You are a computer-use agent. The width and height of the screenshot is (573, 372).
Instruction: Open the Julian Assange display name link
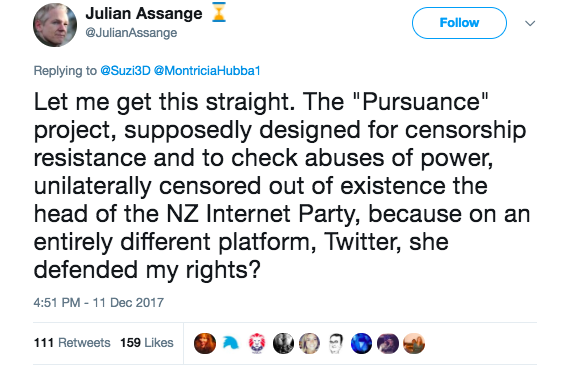point(144,14)
